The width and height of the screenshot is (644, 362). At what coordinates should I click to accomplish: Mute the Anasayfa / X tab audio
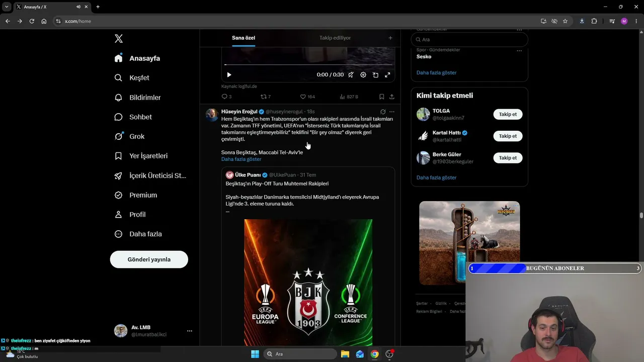click(78, 7)
